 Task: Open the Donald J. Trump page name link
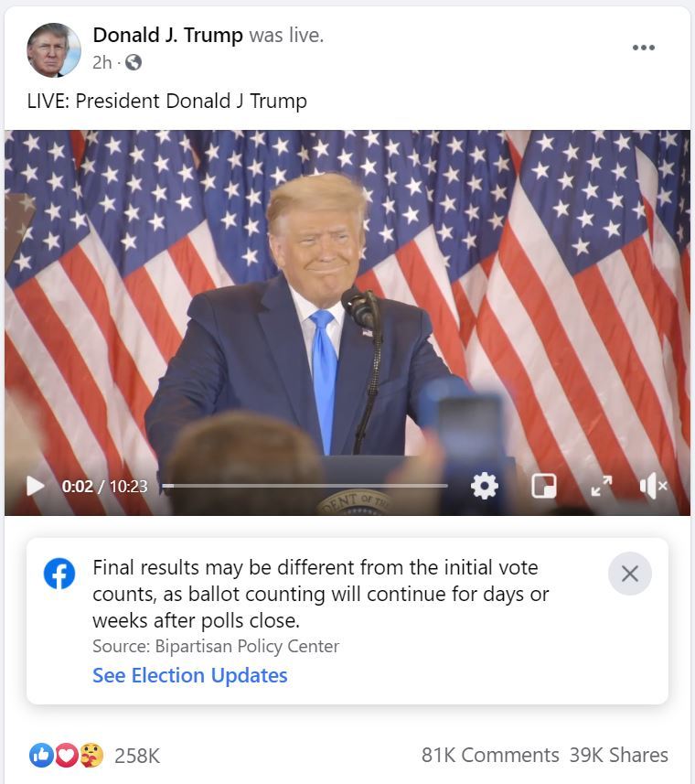[168, 35]
